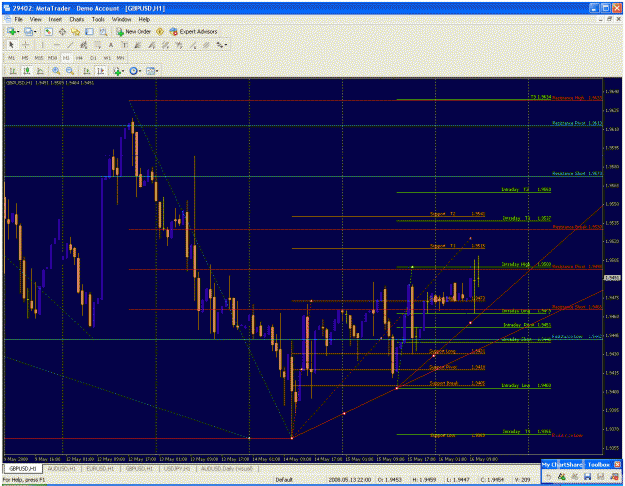Launch MetaEditor yellow diamond icon

click(x=160, y=31)
